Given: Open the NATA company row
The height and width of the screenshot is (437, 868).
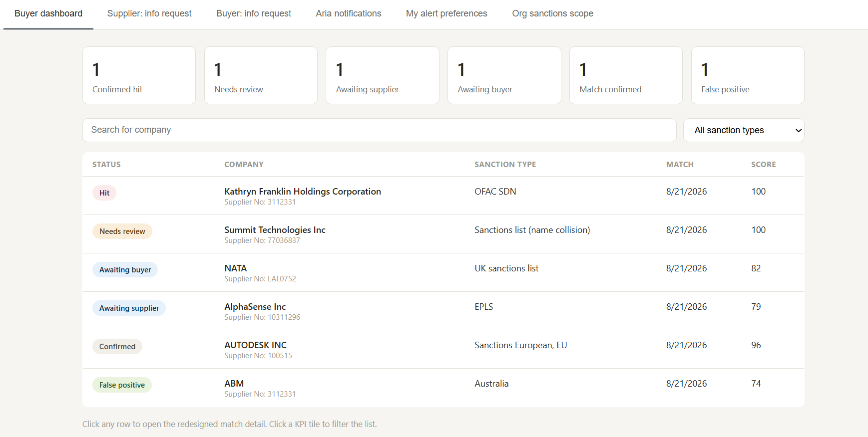Looking at the screenshot, I should coord(443,272).
